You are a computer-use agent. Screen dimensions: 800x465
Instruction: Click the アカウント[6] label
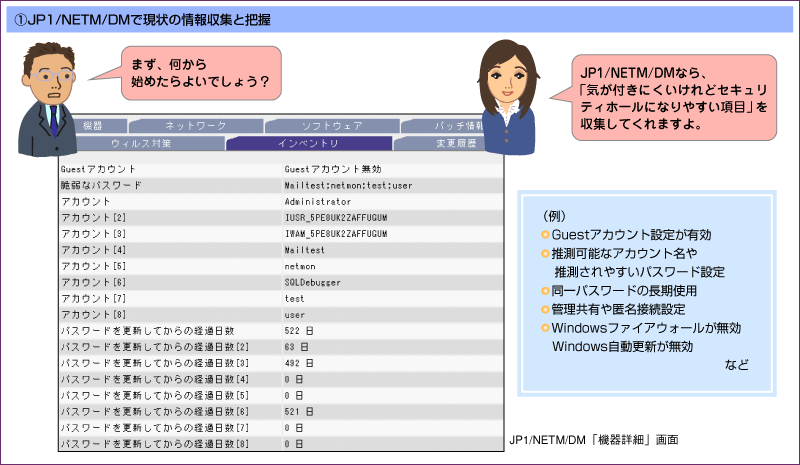coord(93,282)
